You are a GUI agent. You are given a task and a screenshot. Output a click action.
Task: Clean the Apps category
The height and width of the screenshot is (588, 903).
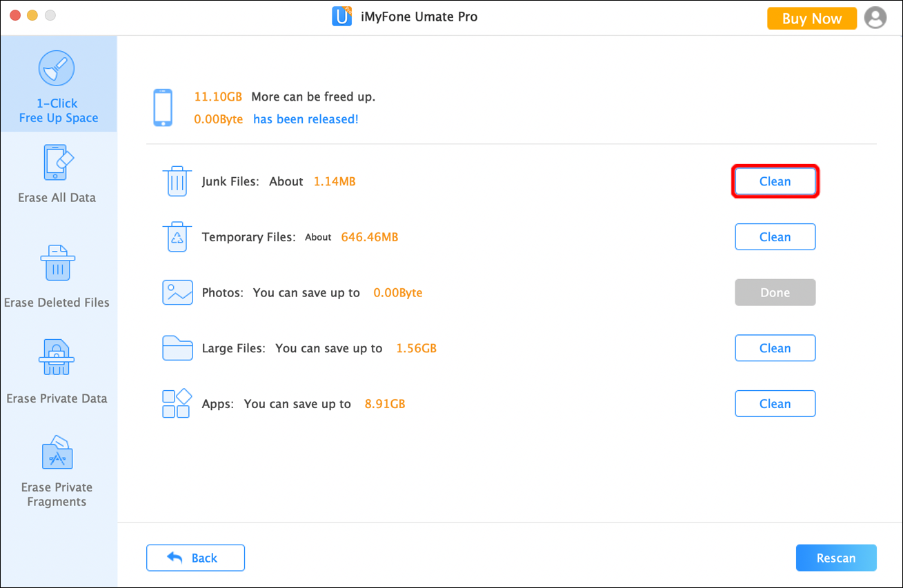[775, 404]
